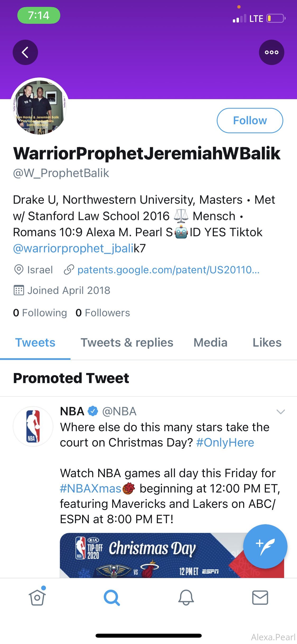Tap the @warriorprophet_jbalik mention link
The height and width of the screenshot is (644, 297).
(x=73, y=249)
